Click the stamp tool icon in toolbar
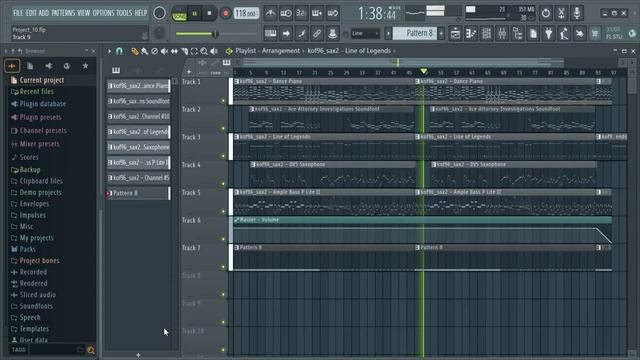This screenshot has height=360, width=640. tap(332, 33)
